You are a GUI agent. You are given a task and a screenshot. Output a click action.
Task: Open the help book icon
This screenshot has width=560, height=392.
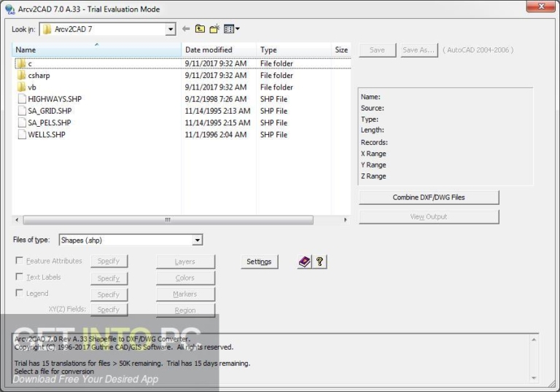coord(304,262)
